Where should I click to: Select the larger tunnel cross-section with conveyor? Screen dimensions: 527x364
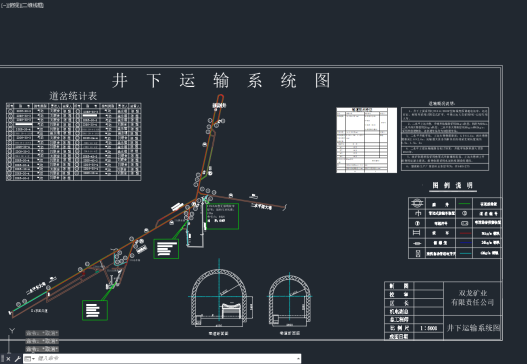coord(221,298)
